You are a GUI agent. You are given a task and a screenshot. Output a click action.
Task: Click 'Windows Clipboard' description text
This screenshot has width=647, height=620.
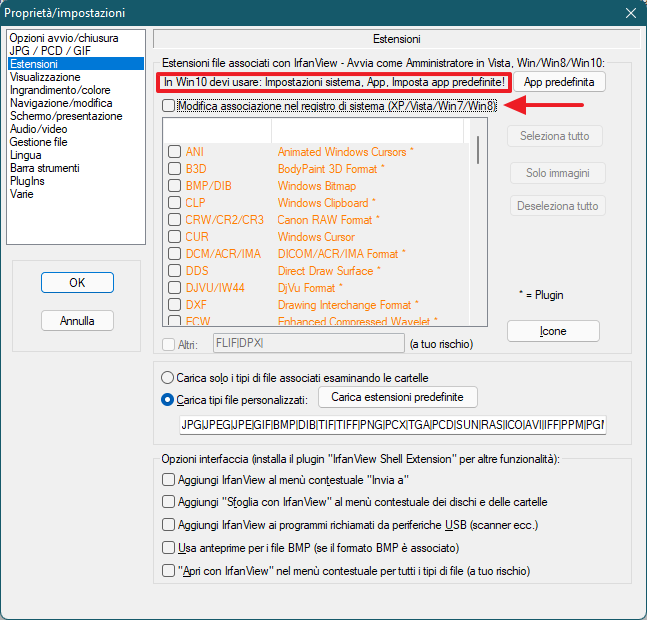(x=323, y=203)
